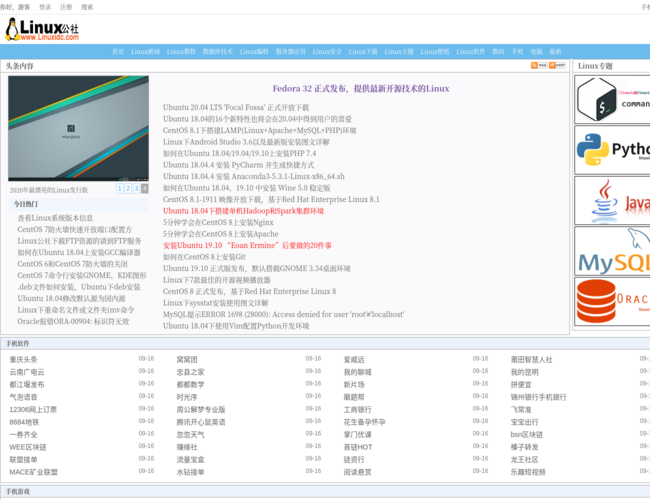This screenshot has width=650, height=500.
Task: Open Linux教程 navigation item
Action: (181, 52)
